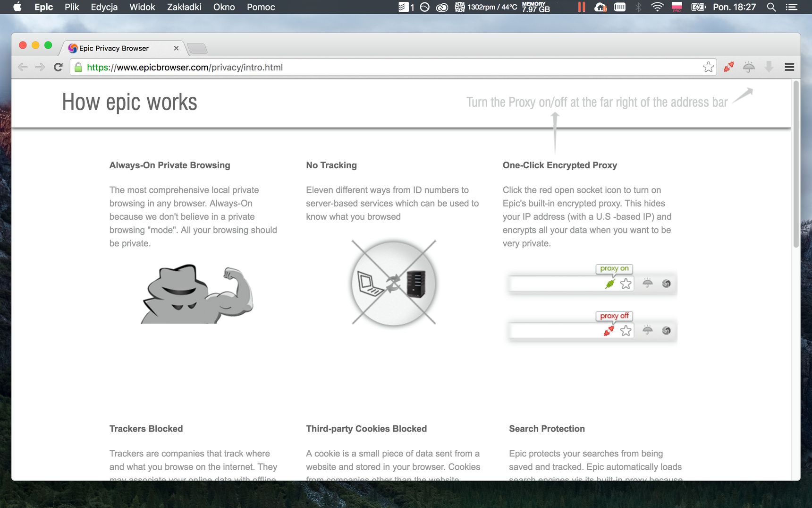Click the Todoist-style icon with badge 1
The width and height of the screenshot is (812, 508).
pyautogui.click(x=406, y=7)
